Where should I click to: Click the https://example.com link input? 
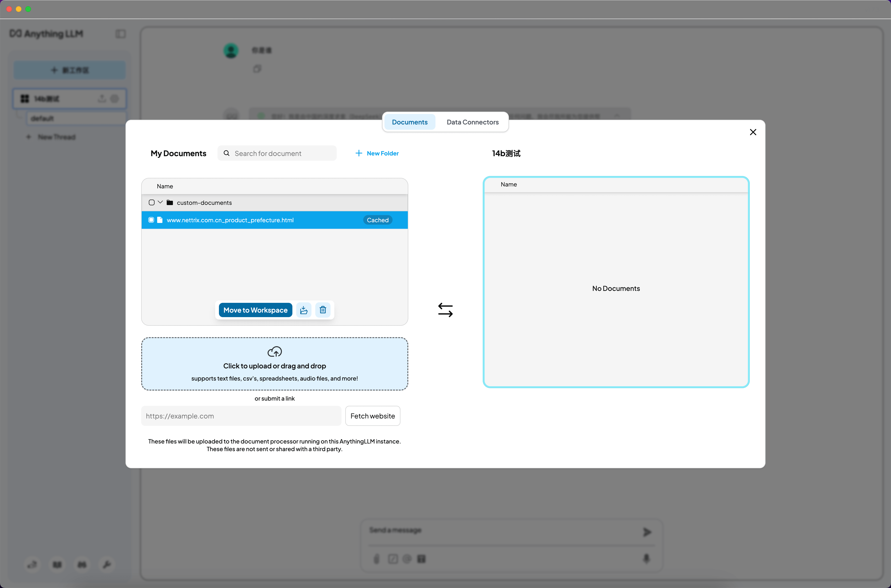(x=241, y=416)
